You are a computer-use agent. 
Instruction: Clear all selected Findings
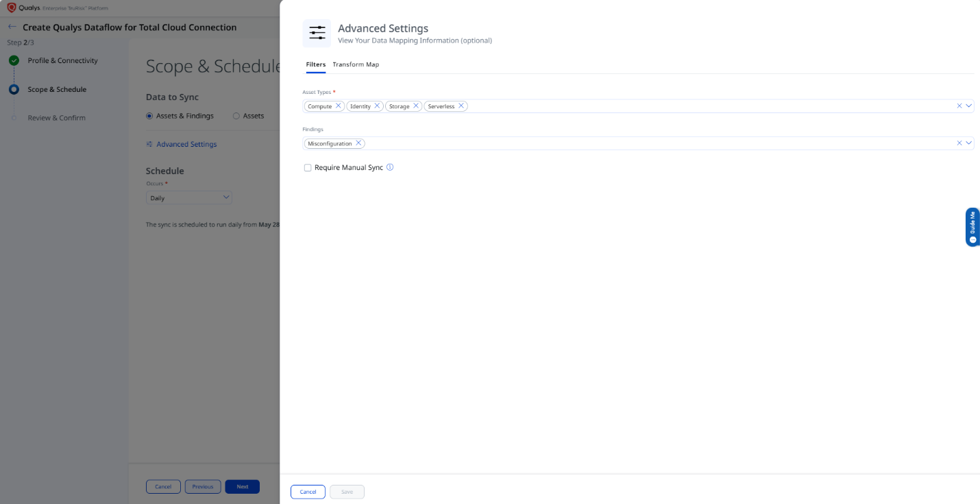(959, 143)
